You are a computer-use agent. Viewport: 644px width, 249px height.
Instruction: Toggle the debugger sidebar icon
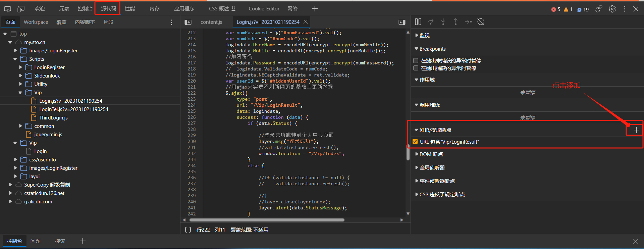(x=402, y=22)
